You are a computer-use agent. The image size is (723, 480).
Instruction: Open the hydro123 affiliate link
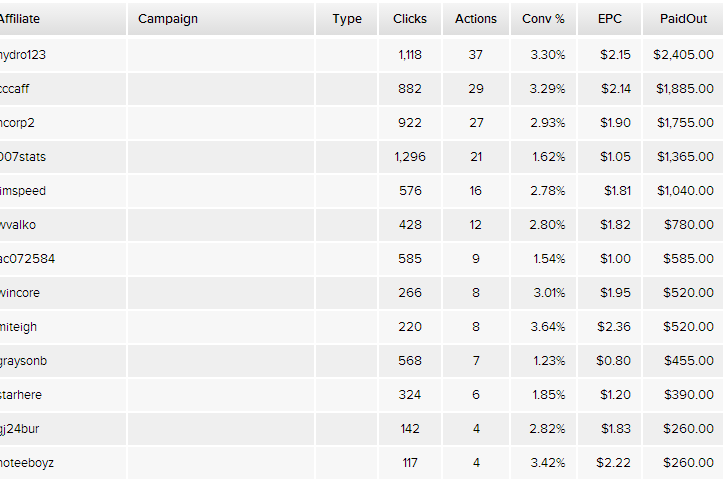click(23, 55)
